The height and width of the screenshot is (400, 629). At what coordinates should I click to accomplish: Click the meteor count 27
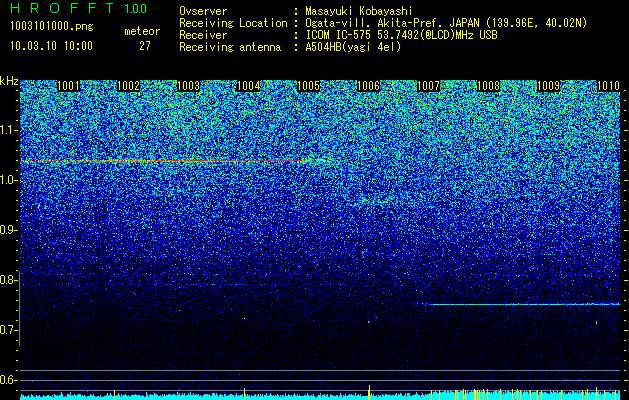click(144, 46)
